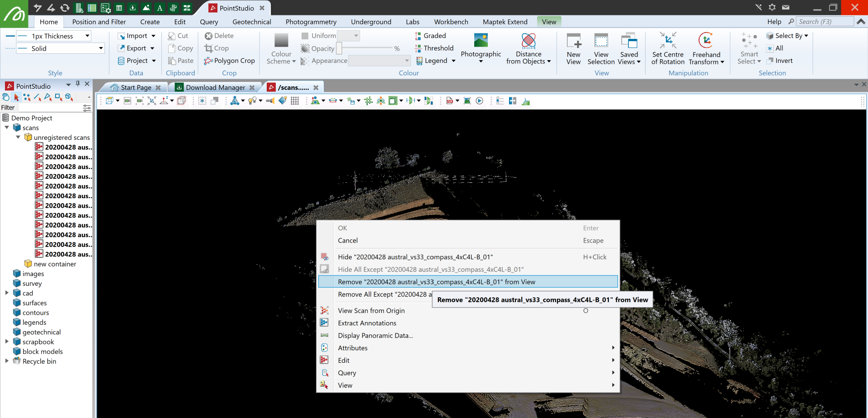Click the Polygon Crop button
This screenshot has height=418, width=868.
pos(230,61)
